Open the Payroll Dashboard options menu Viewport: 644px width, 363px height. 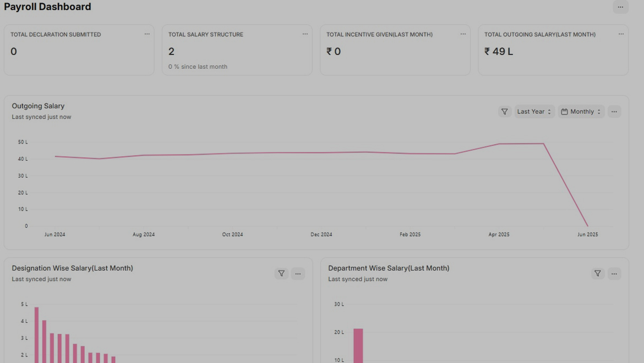(x=620, y=7)
